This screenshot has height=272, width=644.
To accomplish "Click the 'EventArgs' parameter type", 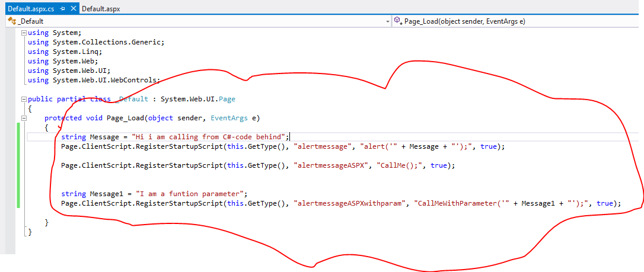I will [x=229, y=118].
